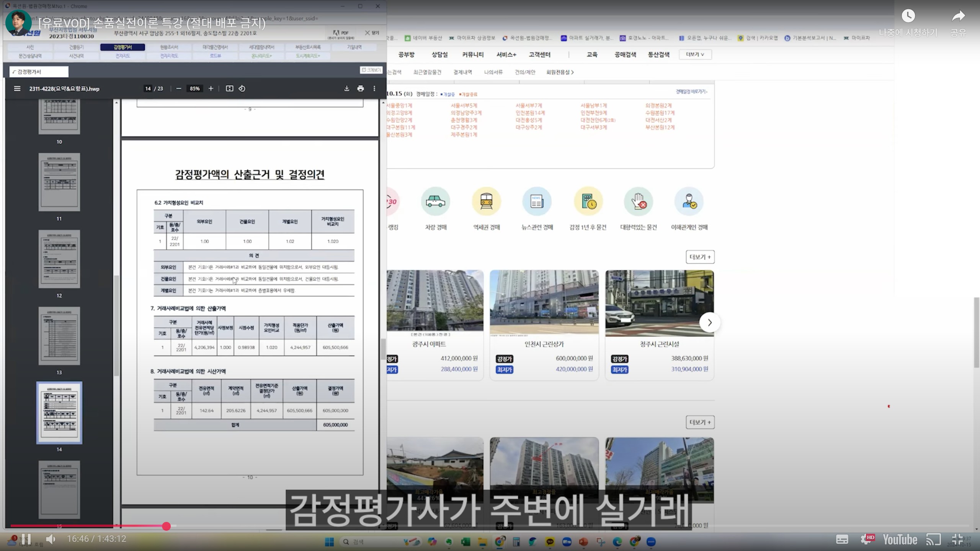
Task: Open the PDF viewer more options menu
Action: 374,88
